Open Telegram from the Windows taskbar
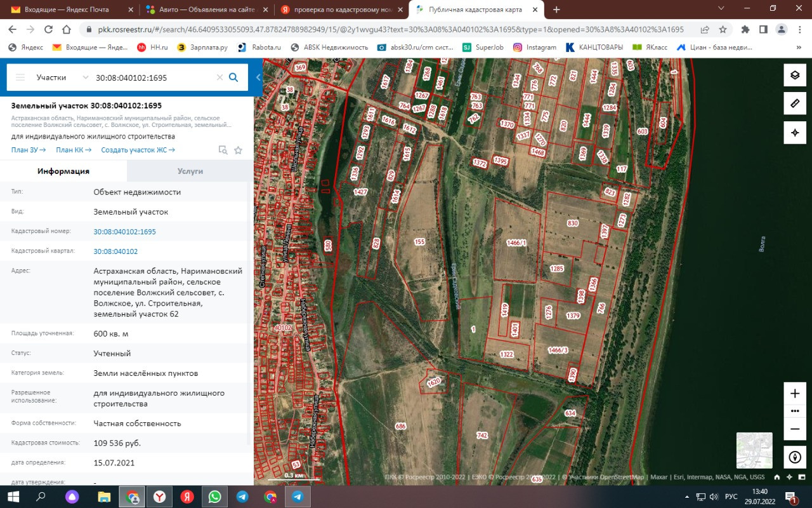The width and height of the screenshot is (812, 508). pos(242,497)
